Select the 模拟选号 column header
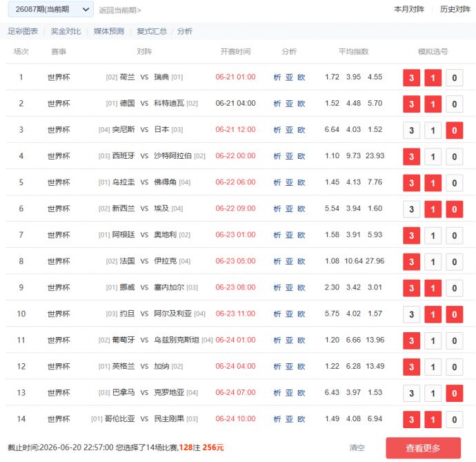Image resolution: width=476 pixels, height=462 pixels. pos(433,52)
